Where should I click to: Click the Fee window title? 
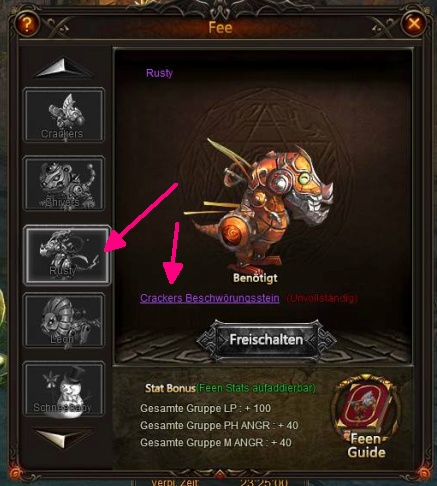[x=220, y=27]
